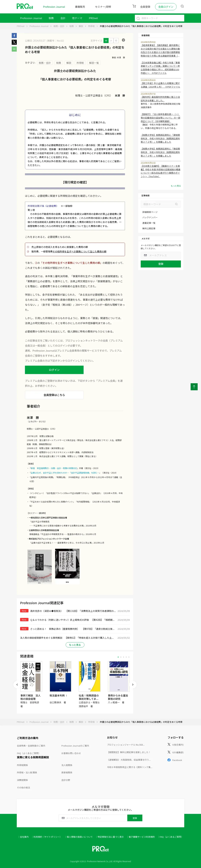Select 会計 in green menu bar
The width and height of the screenshot is (201, 868).
click(x=63, y=18)
